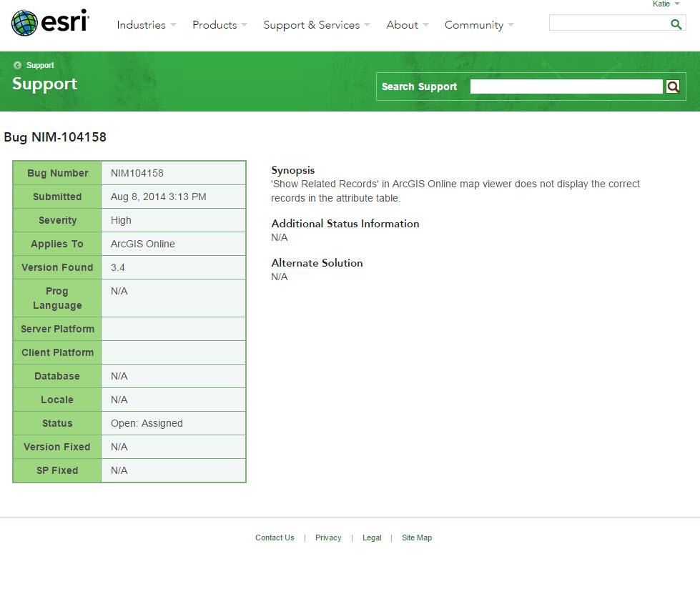Open the Support & Services menu
The image size is (700, 614).
point(311,25)
